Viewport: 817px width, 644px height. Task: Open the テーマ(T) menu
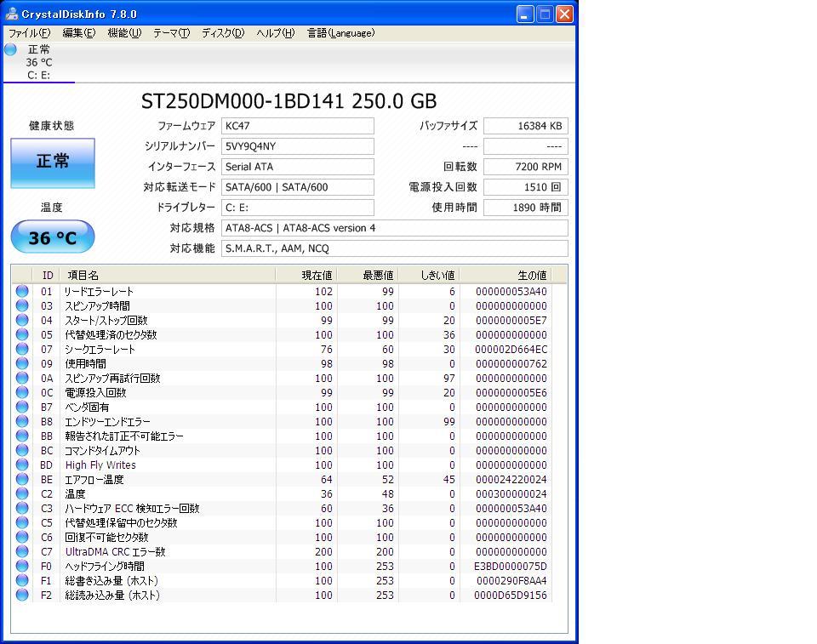point(171,33)
